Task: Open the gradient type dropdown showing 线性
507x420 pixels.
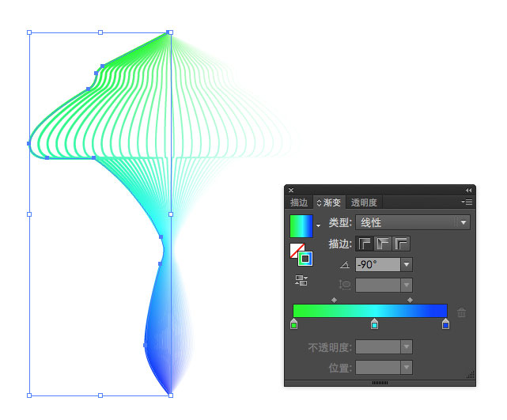Action: point(413,222)
